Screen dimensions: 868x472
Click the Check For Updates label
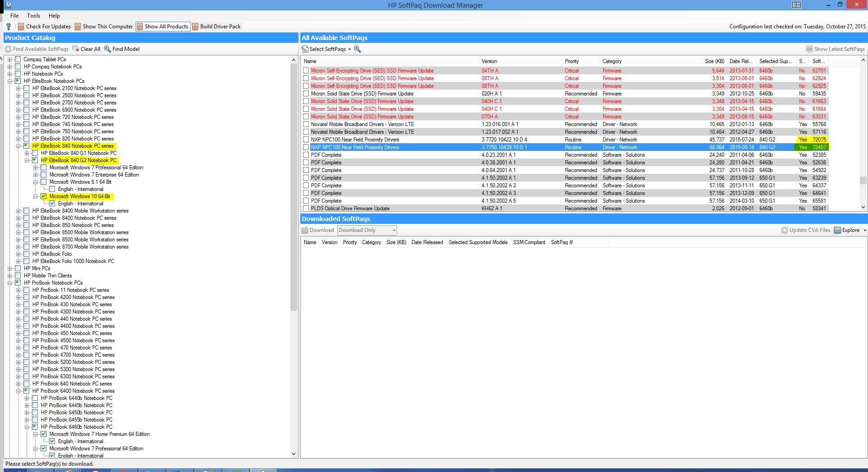pos(48,27)
